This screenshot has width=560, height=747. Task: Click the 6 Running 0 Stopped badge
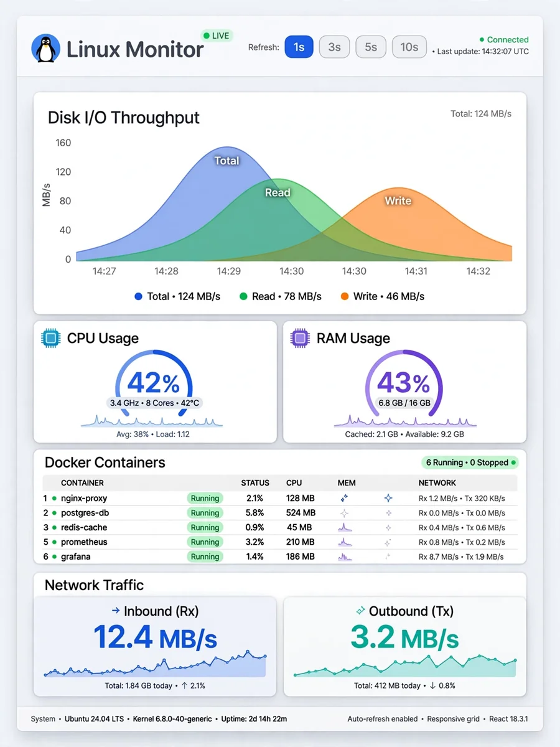[x=470, y=463]
